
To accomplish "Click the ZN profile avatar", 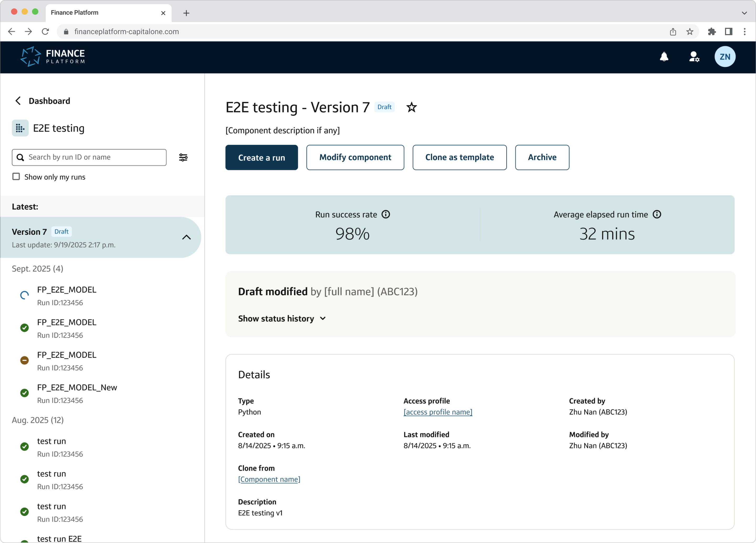I will pyautogui.click(x=725, y=57).
